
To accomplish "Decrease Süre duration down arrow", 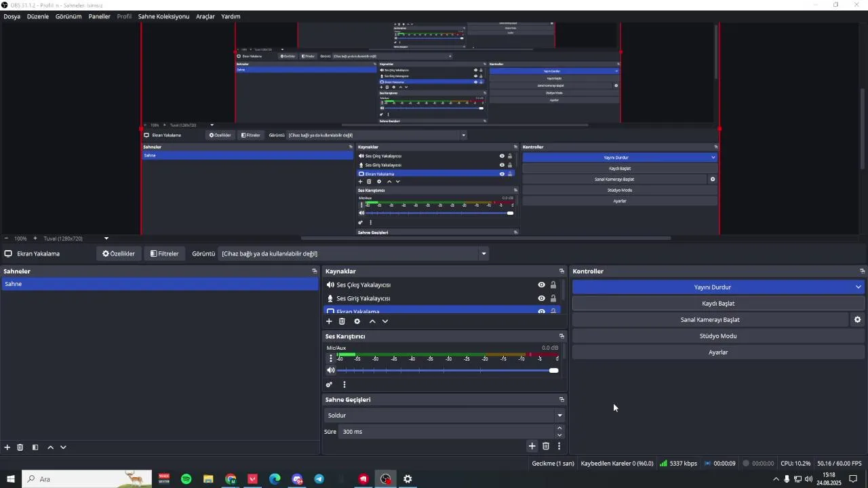I will pos(559,435).
